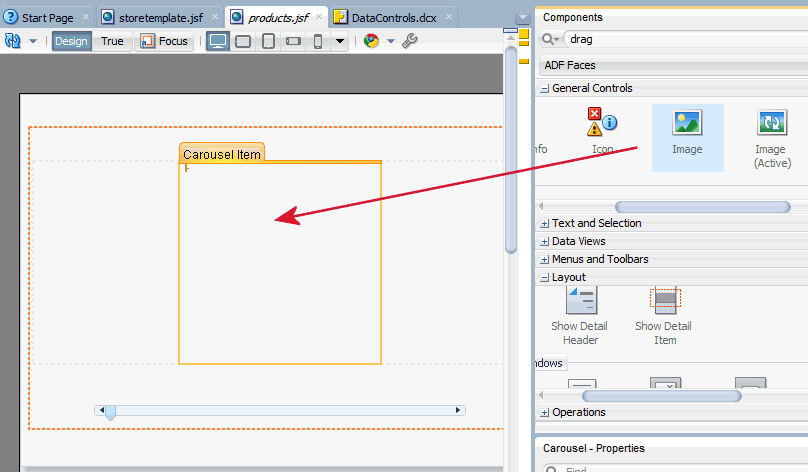
Task: Click the Chrome browser preview icon
Action: [371, 41]
